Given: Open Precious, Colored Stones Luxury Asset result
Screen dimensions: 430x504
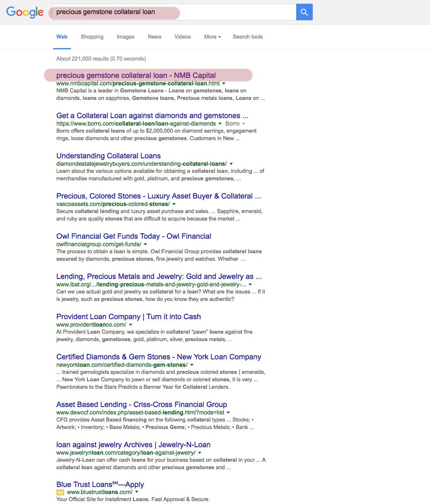Looking at the screenshot, I should [159, 196].
